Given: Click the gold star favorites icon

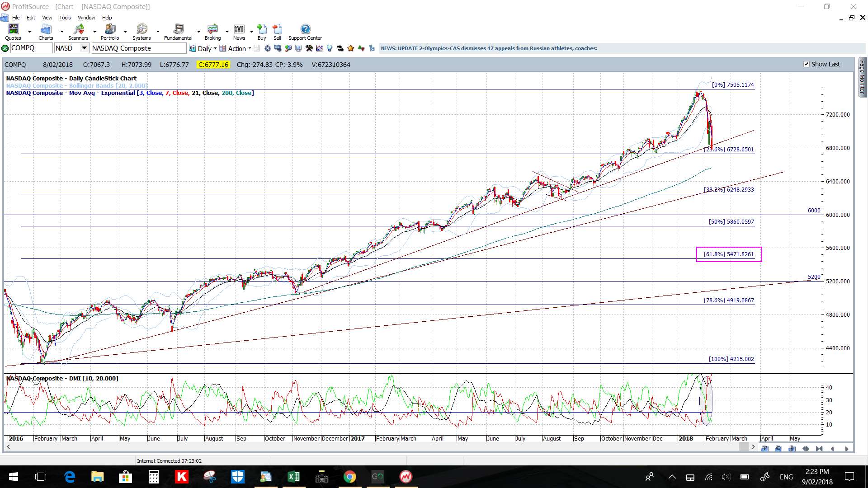Looking at the screenshot, I should 350,48.
